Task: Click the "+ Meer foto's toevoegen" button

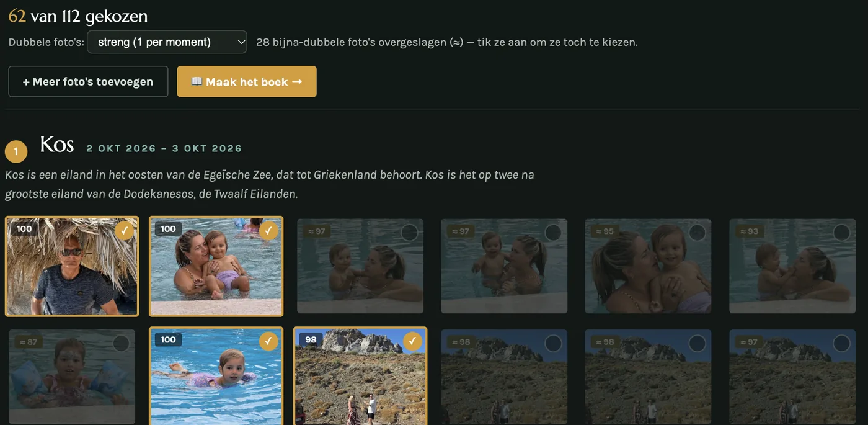Action: click(x=88, y=82)
